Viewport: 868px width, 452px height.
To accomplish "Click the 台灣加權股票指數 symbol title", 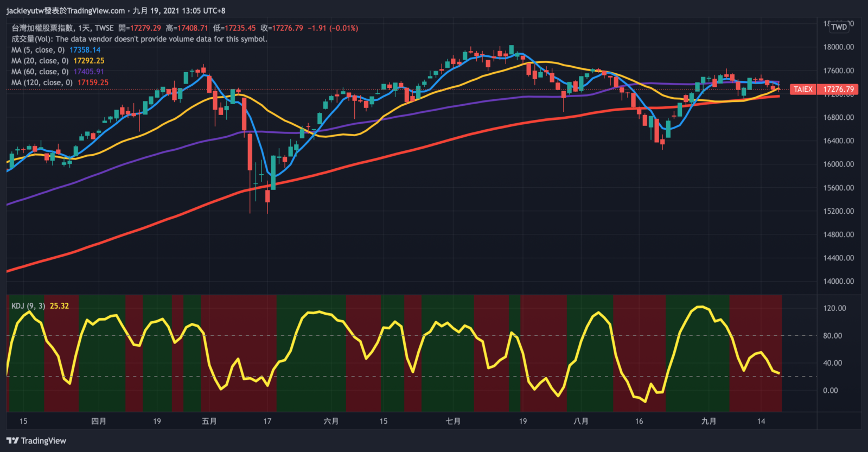I will coord(42,28).
